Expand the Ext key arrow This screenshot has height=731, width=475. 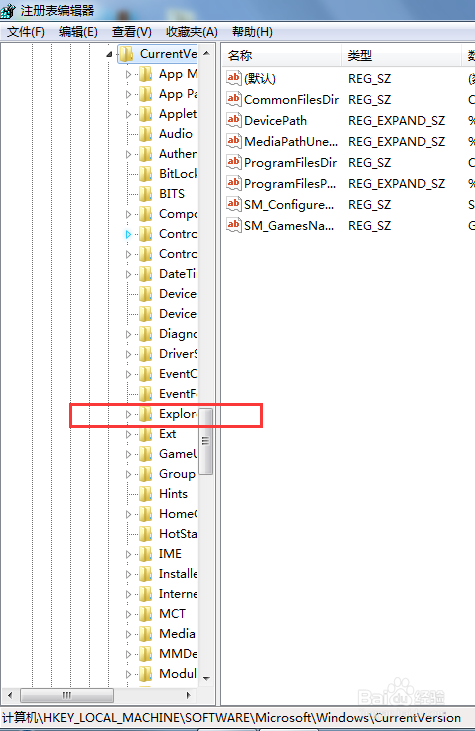point(128,434)
